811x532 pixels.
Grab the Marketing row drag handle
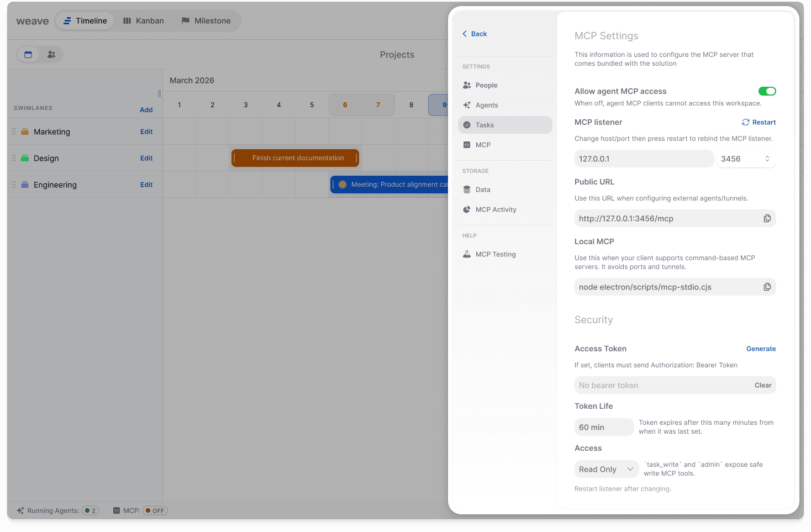point(14,131)
